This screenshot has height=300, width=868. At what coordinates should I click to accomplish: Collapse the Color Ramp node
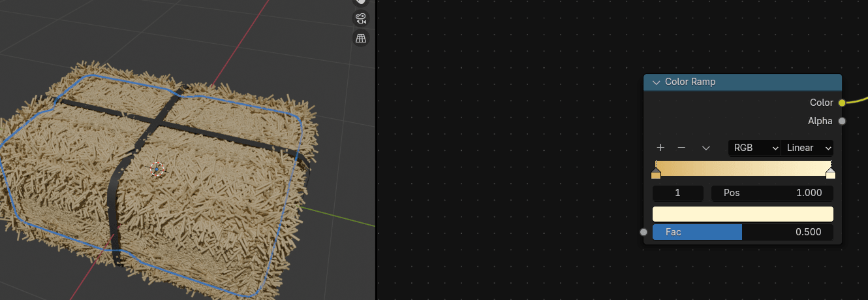point(656,82)
